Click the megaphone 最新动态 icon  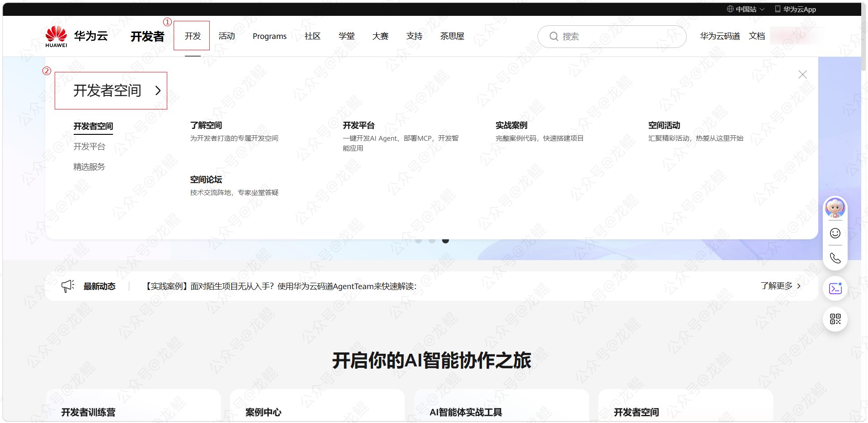click(68, 286)
